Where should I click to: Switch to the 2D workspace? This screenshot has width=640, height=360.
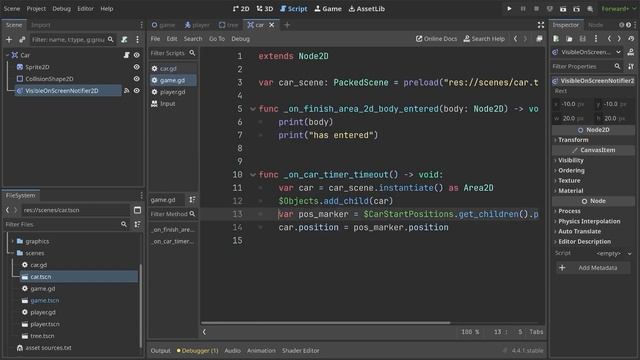coord(241,9)
